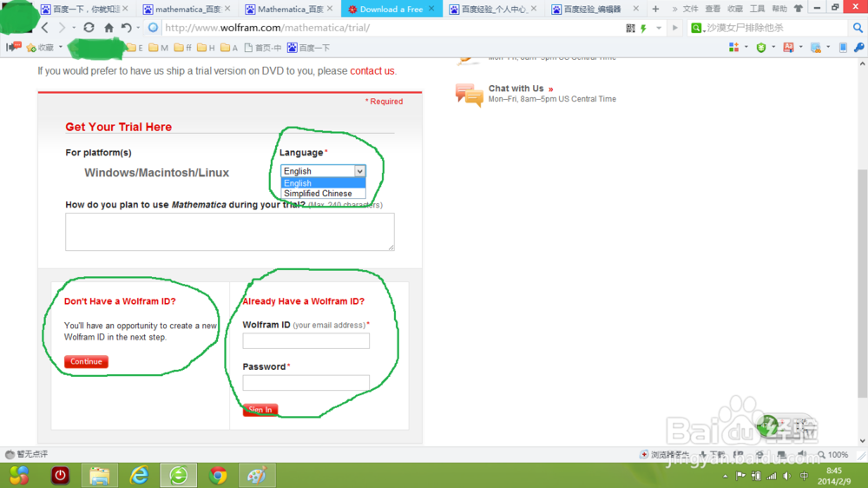Image resolution: width=868 pixels, height=488 pixels.
Task: Expand the search engine selector dropdown
Action: [x=704, y=30]
